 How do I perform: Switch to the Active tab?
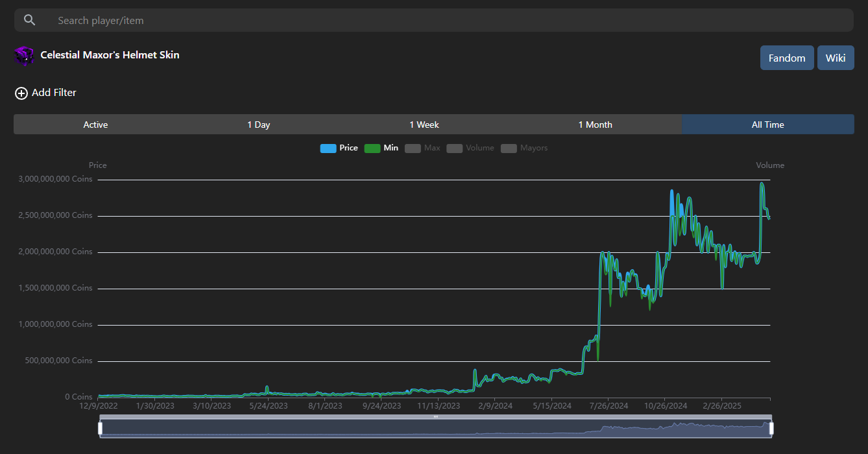click(x=95, y=125)
